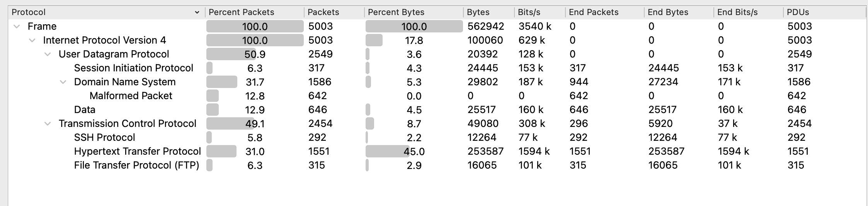The height and width of the screenshot is (206, 868).
Task: Select the Session Initiation Protocol row
Action: pyautogui.click(x=437, y=68)
